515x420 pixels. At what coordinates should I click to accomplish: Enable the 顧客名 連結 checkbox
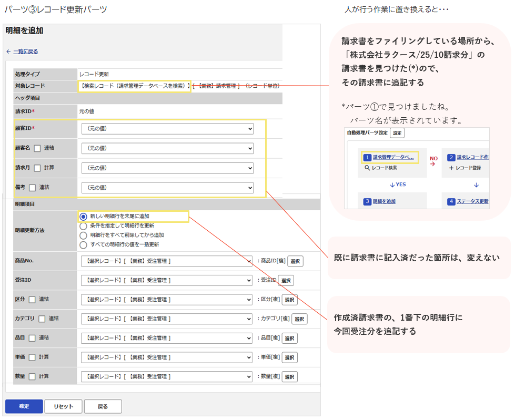pyautogui.click(x=37, y=148)
